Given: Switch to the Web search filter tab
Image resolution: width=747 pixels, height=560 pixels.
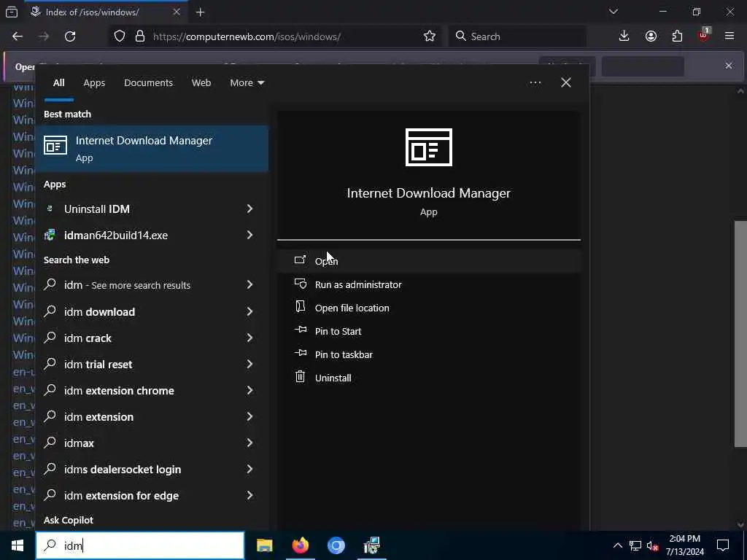Looking at the screenshot, I should pos(201,83).
